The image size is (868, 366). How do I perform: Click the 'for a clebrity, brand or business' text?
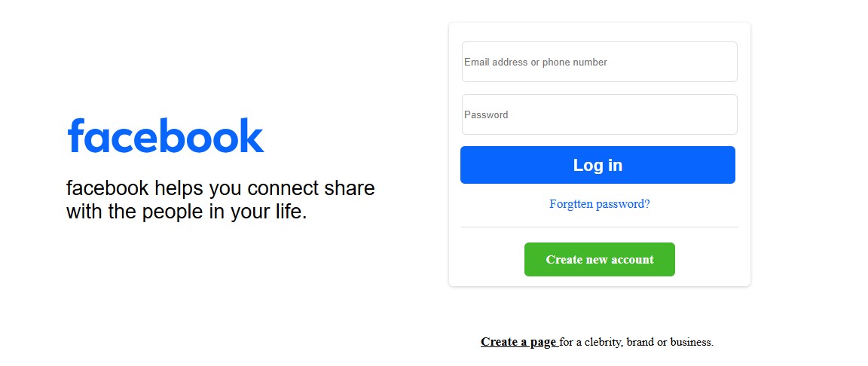(637, 342)
